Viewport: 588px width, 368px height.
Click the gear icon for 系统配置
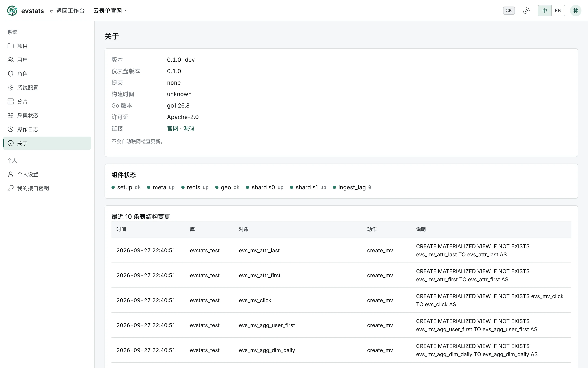pos(10,87)
